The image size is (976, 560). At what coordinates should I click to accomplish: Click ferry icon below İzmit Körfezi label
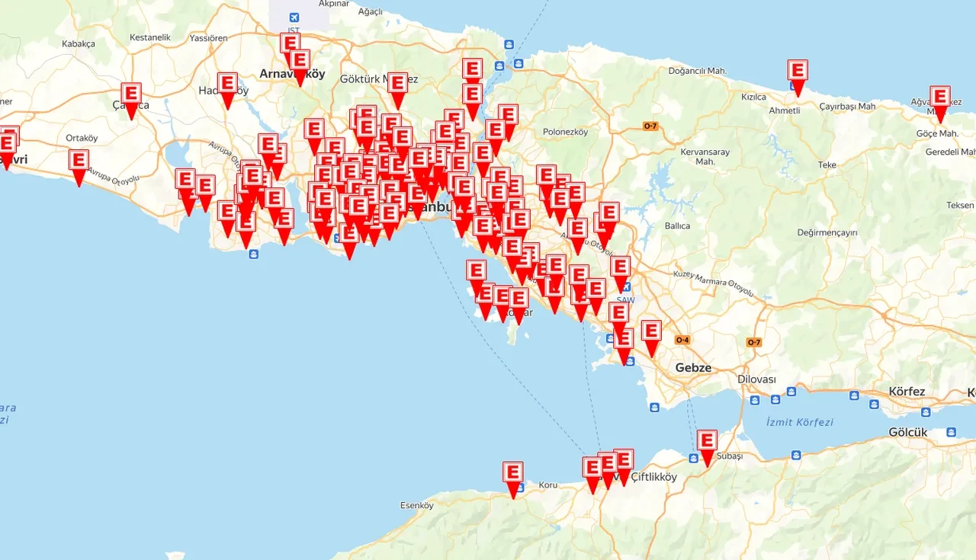796,455
